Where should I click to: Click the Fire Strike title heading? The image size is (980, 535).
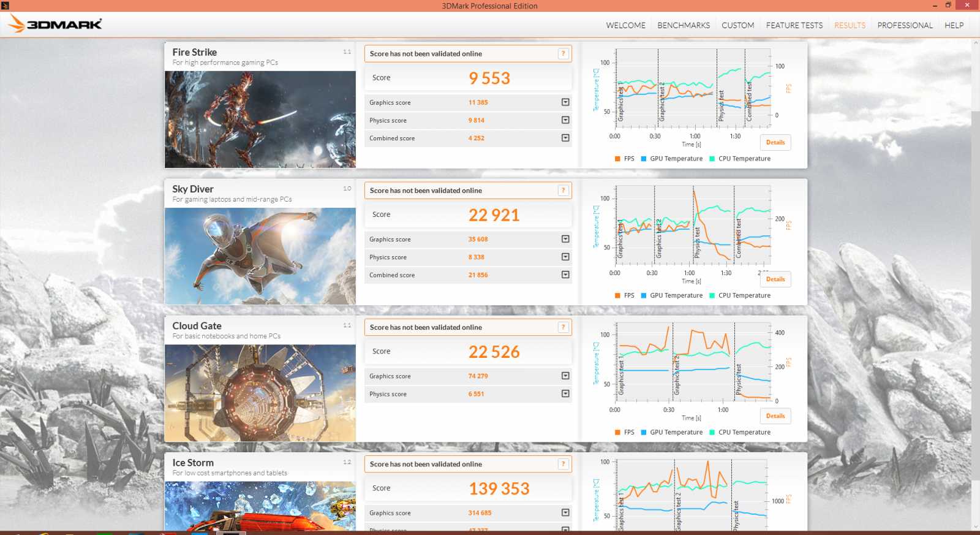(x=195, y=52)
